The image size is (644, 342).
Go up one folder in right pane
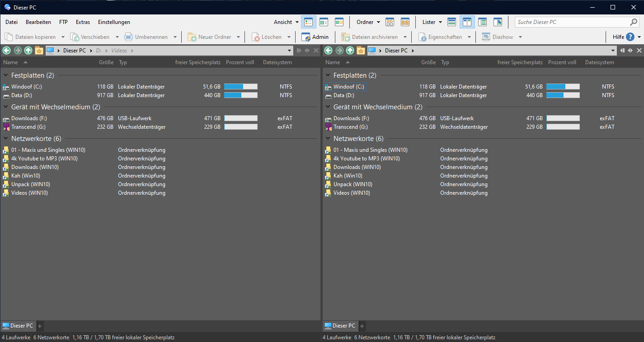click(350, 51)
